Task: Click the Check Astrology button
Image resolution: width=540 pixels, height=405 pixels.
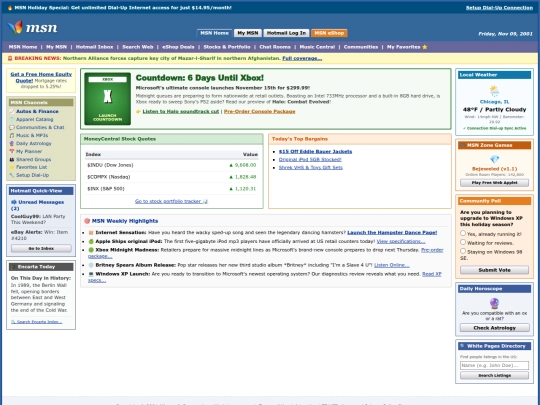Action: click(494, 328)
